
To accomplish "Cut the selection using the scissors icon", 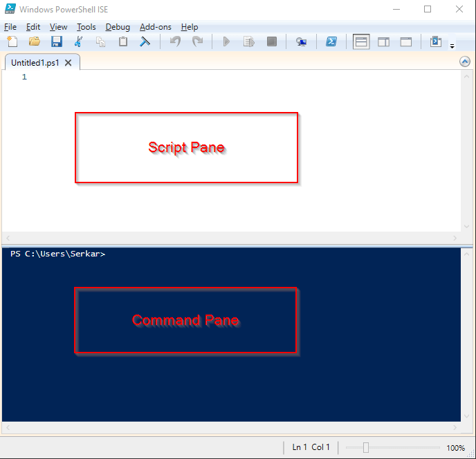I will [79, 41].
